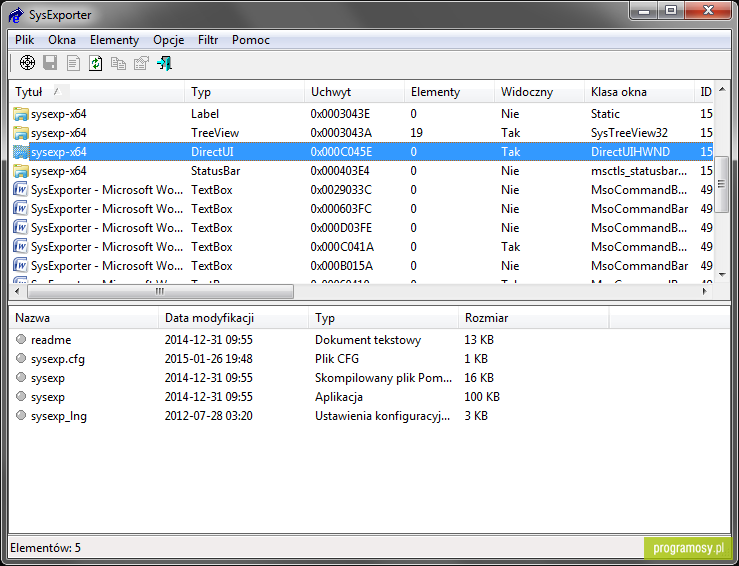Viewport: 739px width, 566px height.
Task: Click the date 2015-01-26 19:48
Action: [x=208, y=359]
